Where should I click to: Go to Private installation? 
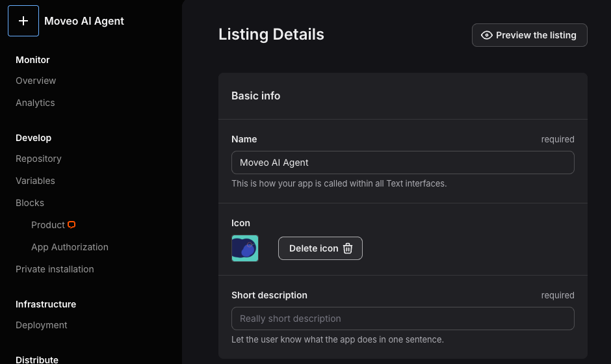pos(55,269)
